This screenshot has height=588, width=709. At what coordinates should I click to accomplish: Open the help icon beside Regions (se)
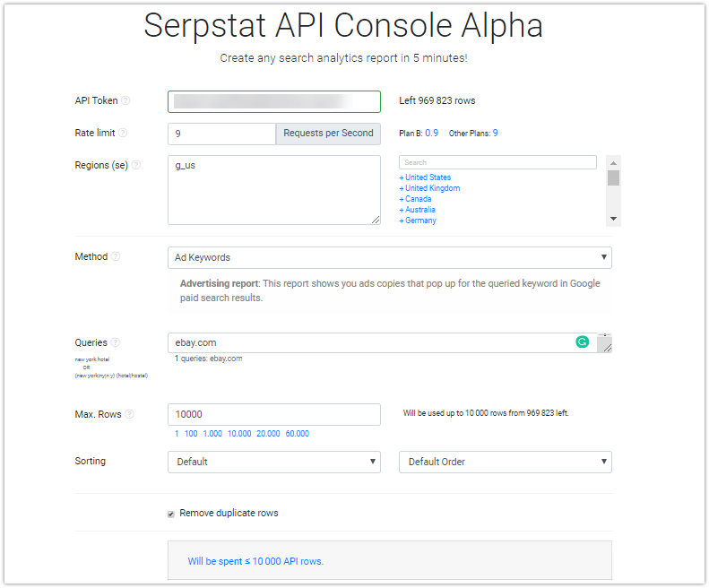135,165
